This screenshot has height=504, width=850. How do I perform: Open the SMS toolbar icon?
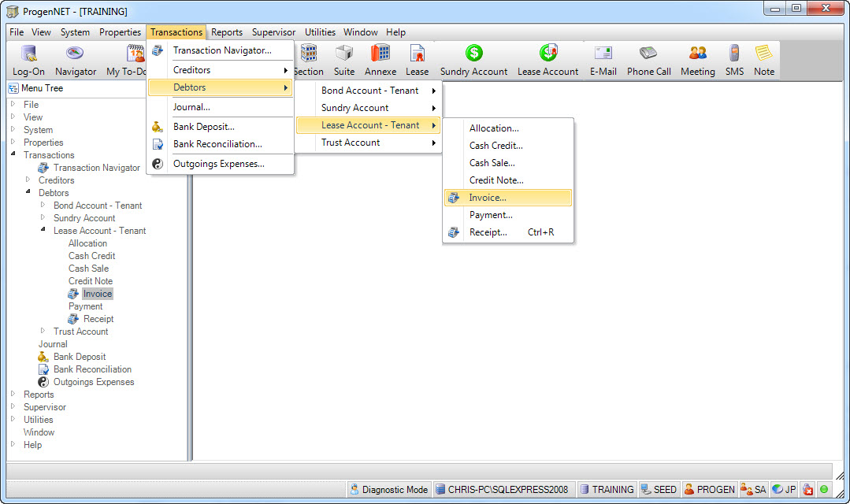734,53
